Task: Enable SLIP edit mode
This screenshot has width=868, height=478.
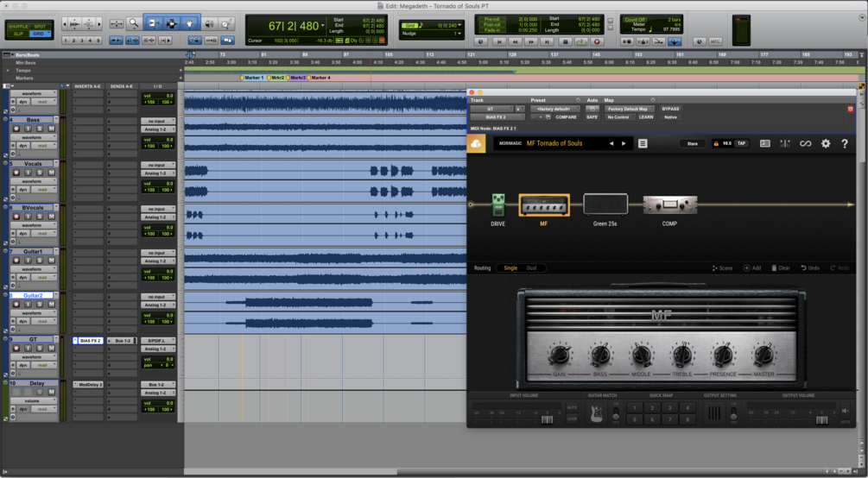Action: pyautogui.click(x=18, y=33)
